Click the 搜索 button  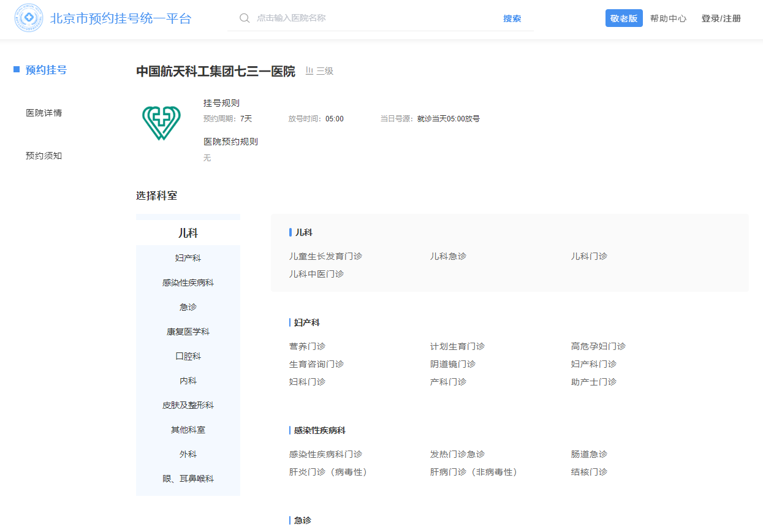click(512, 18)
